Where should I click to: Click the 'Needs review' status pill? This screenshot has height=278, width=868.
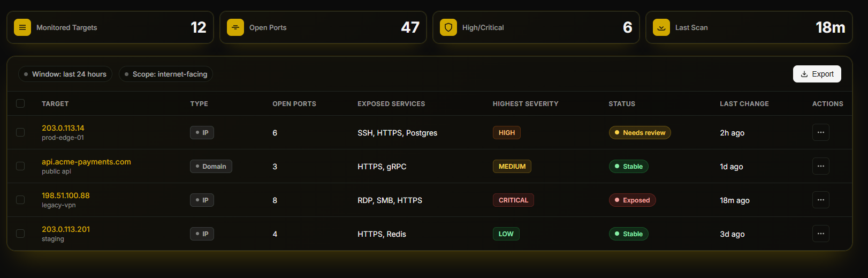coord(639,132)
